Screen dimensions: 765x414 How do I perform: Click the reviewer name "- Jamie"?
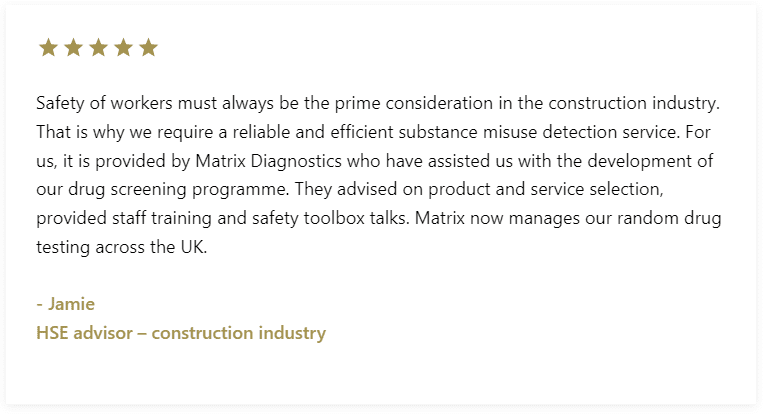(65, 304)
